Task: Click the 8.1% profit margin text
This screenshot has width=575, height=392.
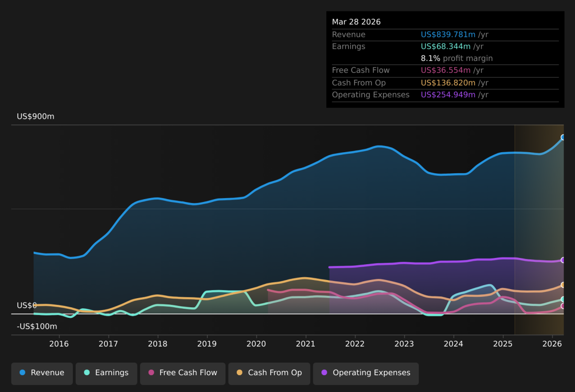Action: point(457,58)
